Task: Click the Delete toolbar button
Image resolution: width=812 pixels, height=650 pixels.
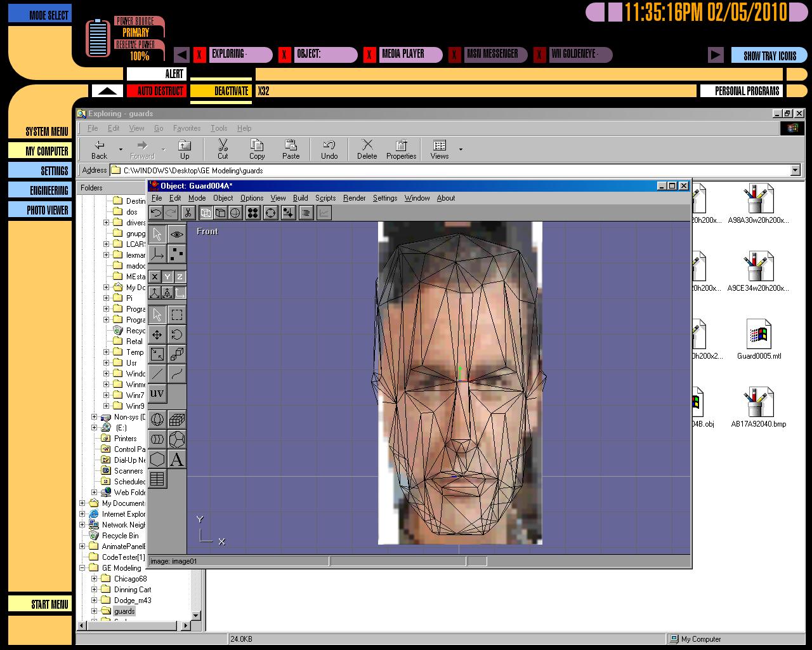Action: pos(367,150)
